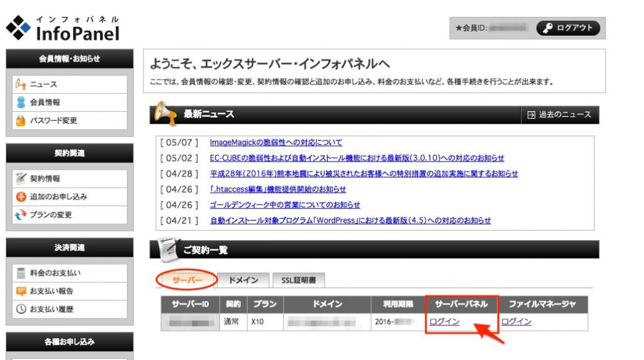Click the ログアウト button
This screenshot has width=644, height=360.
click(568, 28)
